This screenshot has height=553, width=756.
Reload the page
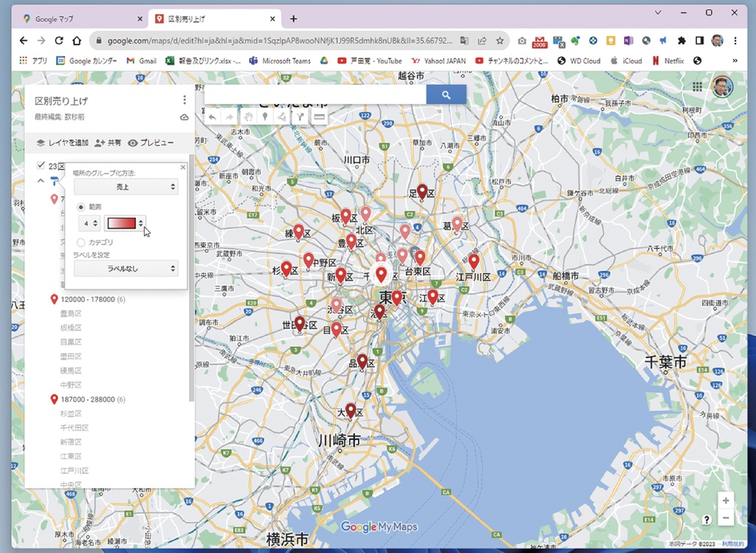pos(59,41)
